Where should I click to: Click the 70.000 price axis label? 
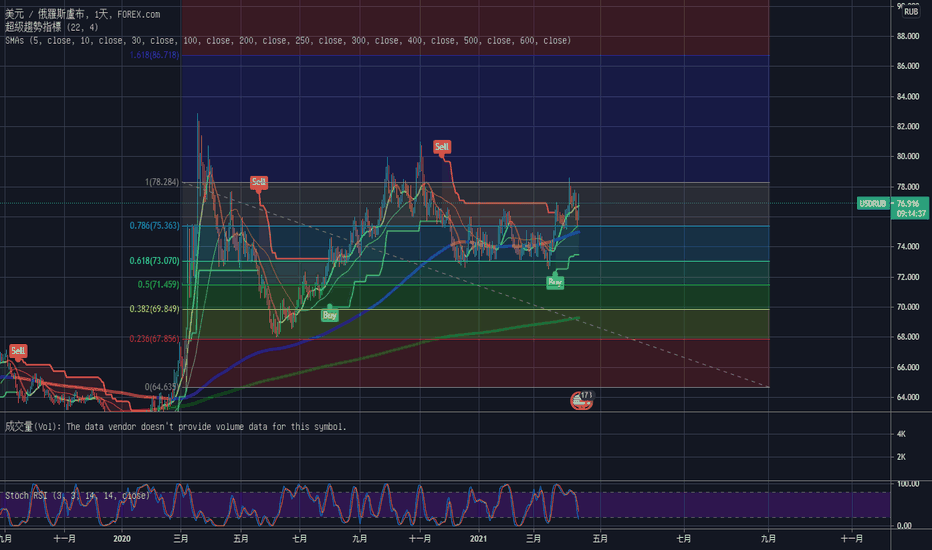908,307
